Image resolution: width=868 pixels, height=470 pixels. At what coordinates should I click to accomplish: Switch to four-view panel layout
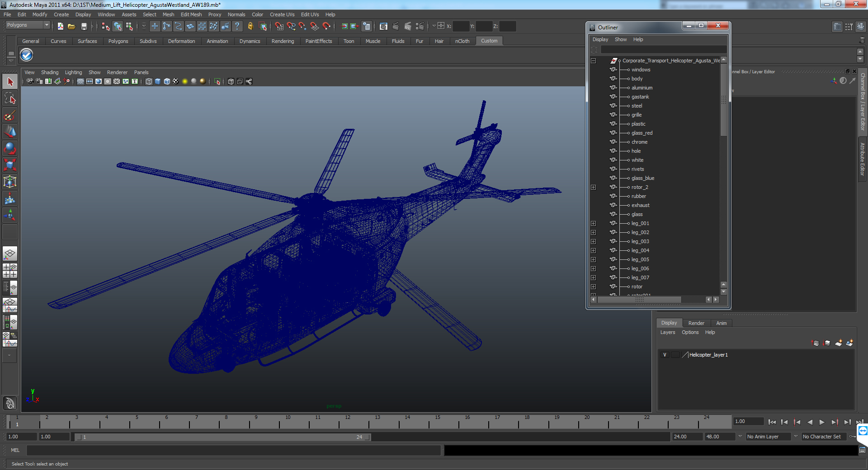click(x=10, y=270)
